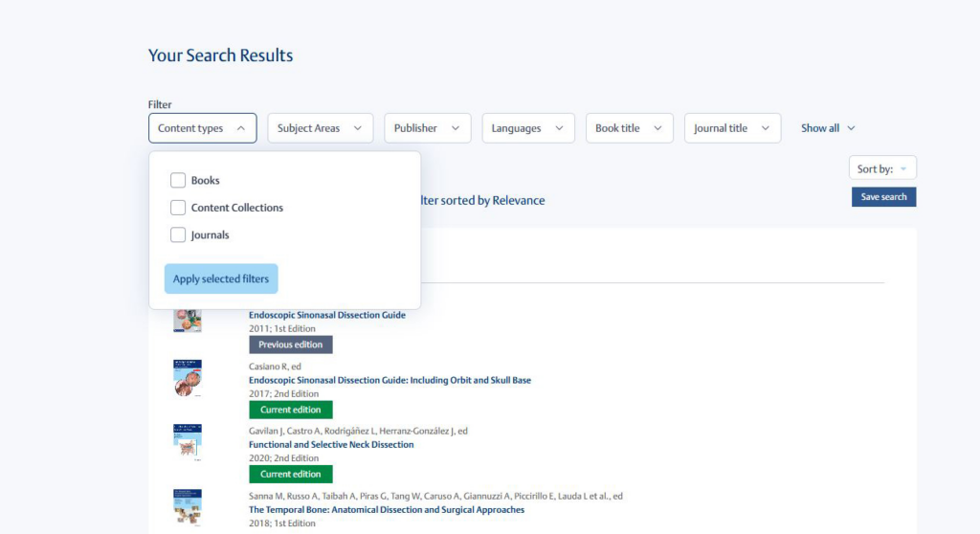Open the Languages filter dropdown

pyautogui.click(x=527, y=128)
